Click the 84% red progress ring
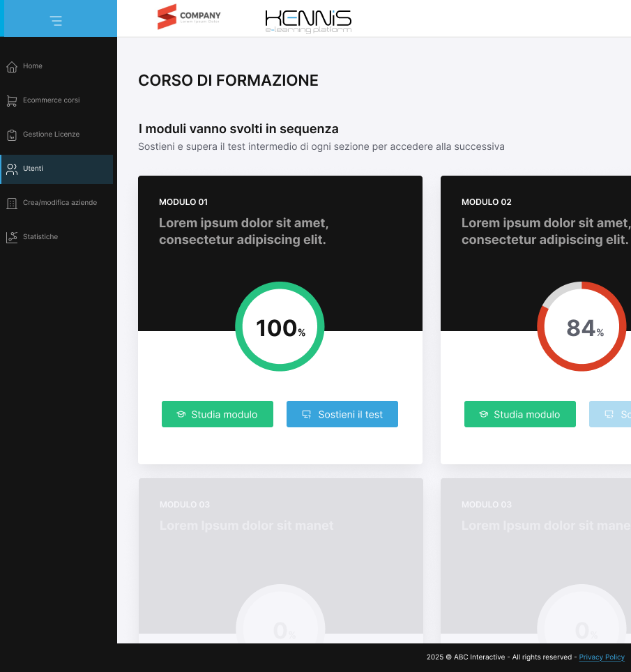Screen dimensions: 631x672 (x=582, y=327)
